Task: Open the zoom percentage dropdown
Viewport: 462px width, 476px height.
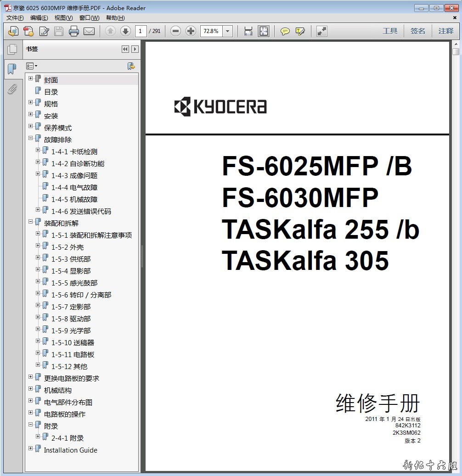Action: [x=228, y=31]
